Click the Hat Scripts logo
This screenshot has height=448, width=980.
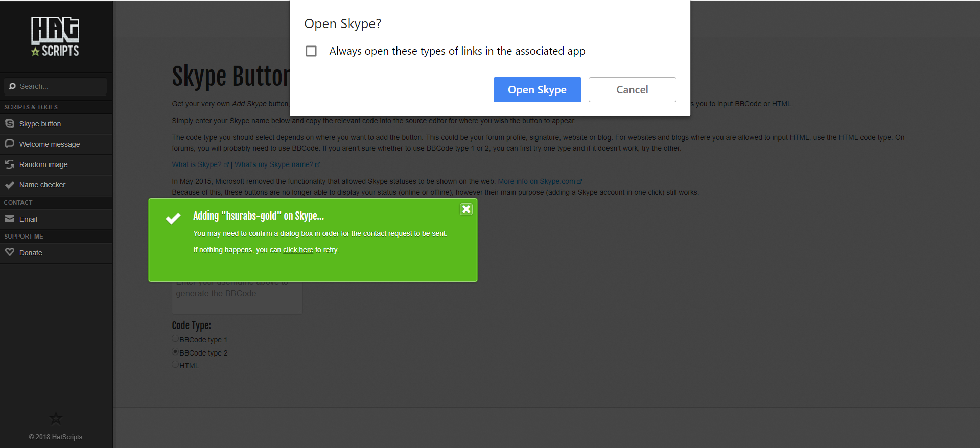click(x=55, y=36)
